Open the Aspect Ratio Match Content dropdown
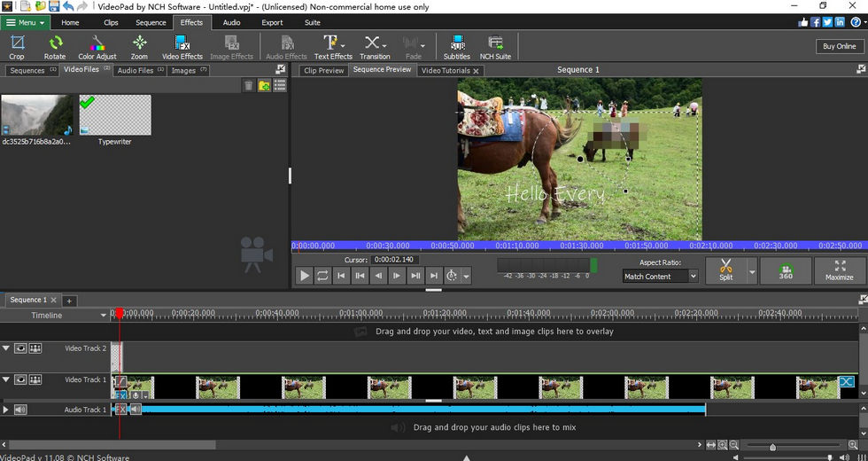 coord(661,276)
